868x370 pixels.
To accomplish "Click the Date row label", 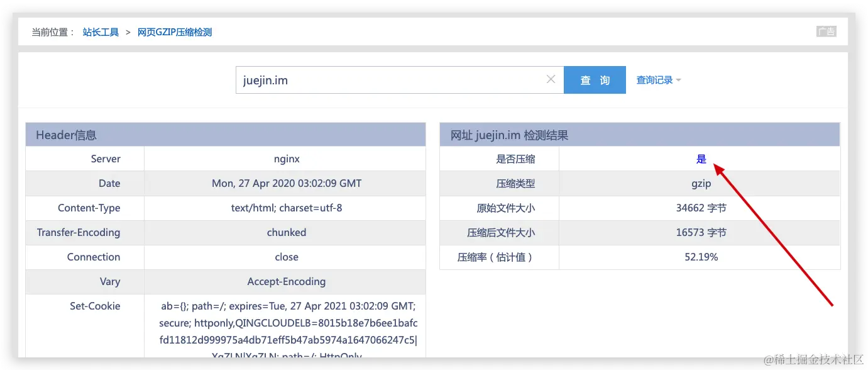I will coord(109,184).
